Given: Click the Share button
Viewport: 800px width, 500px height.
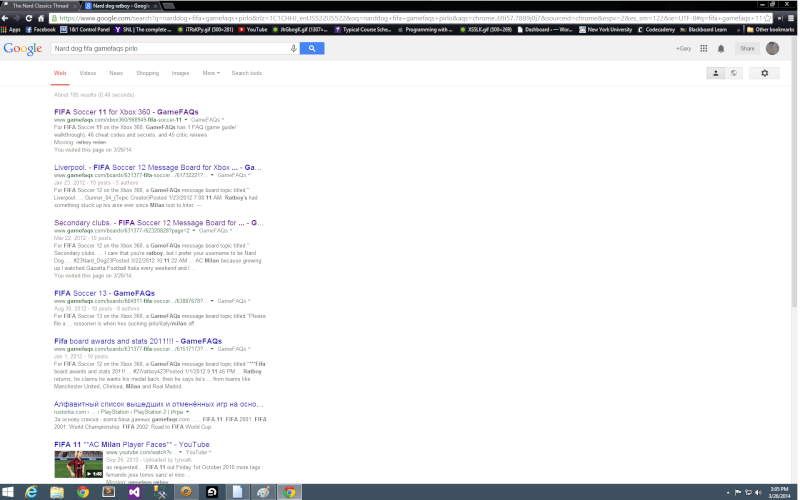Looking at the screenshot, I should click(747, 48).
